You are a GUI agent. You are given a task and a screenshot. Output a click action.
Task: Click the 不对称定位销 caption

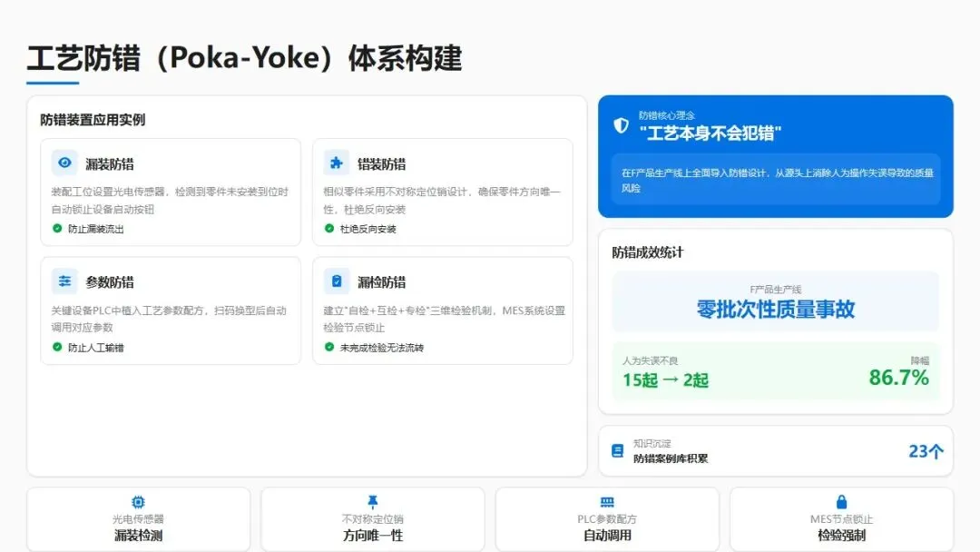tap(373, 519)
